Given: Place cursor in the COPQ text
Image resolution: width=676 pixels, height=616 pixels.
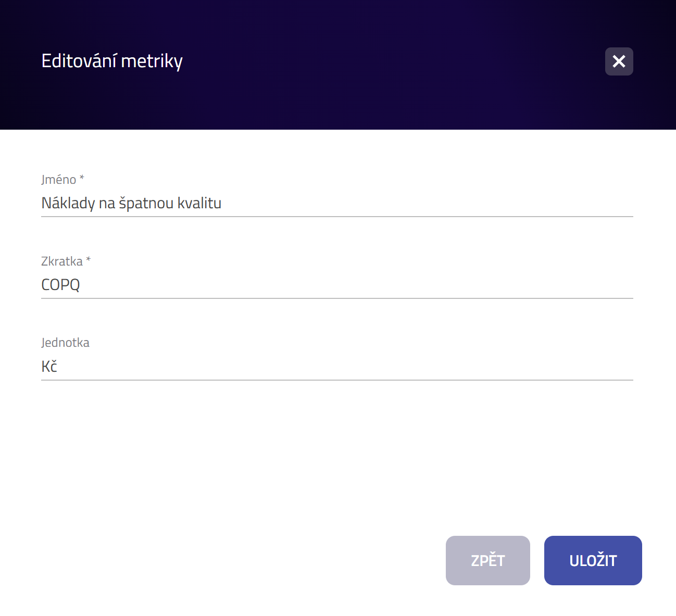Looking at the screenshot, I should (x=60, y=285).
